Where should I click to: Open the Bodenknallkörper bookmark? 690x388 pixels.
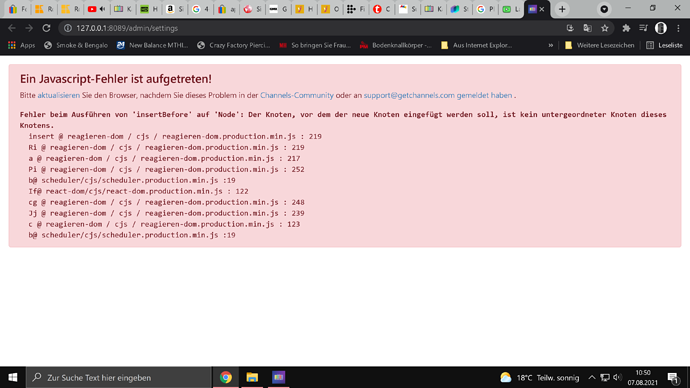[x=396, y=45]
